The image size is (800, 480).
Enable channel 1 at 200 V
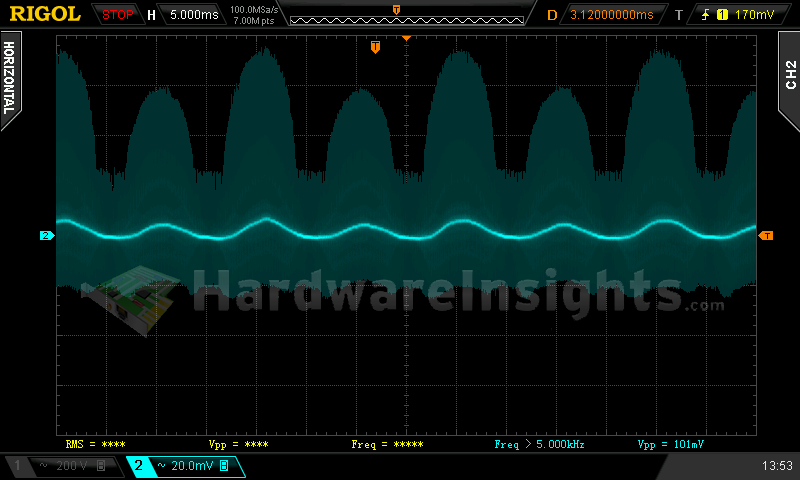60,466
